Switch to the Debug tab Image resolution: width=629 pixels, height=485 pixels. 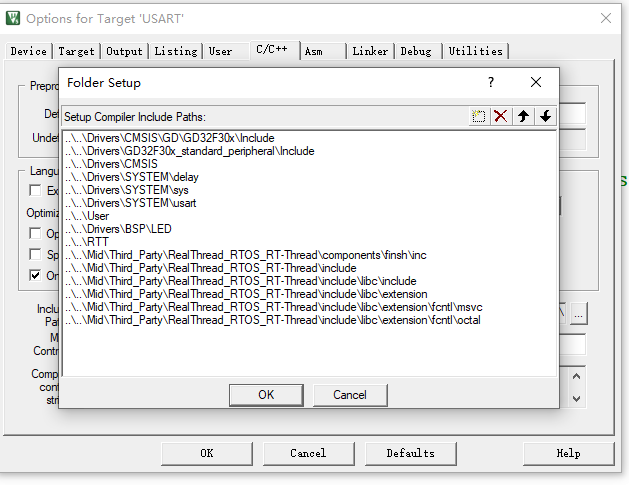[416, 51]
